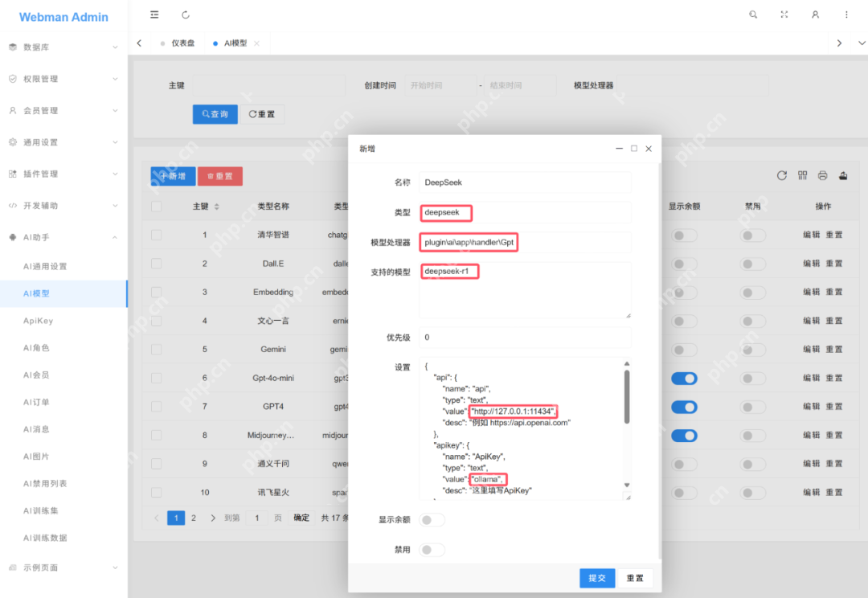Collapse the AI助手 sidebar group

pyautogui.click(x=63, y=237)
